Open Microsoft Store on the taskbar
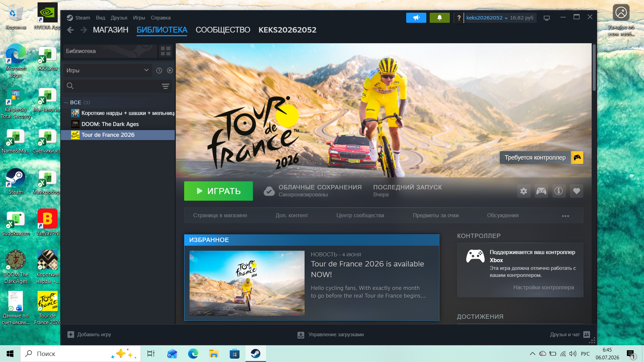644x362 pixels. [234, 354]
